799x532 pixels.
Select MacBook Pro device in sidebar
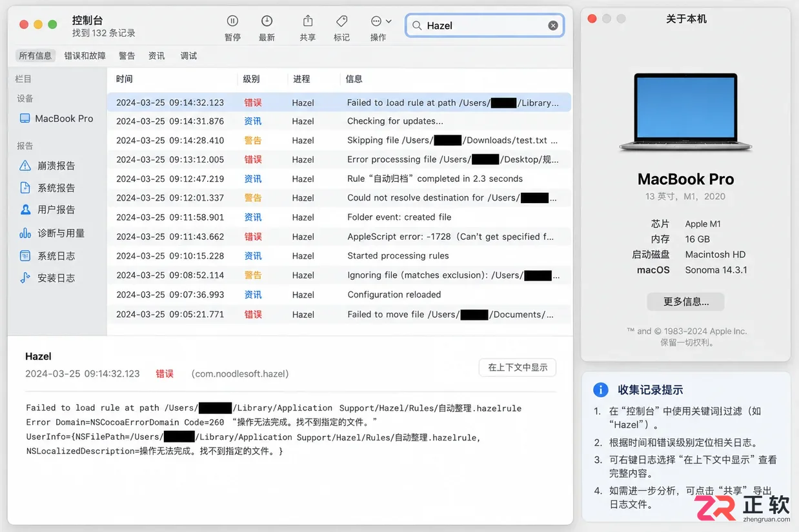coord(57,119)
